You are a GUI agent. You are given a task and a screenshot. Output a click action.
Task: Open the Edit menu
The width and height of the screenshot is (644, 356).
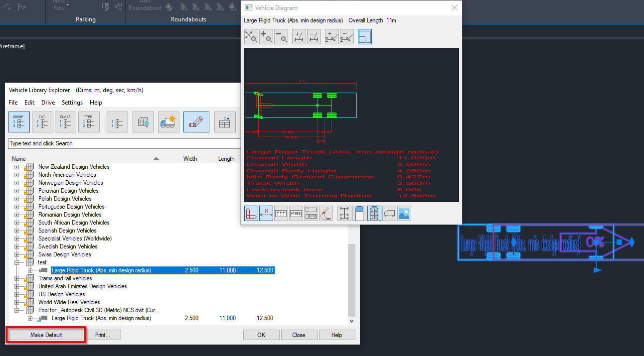pyautogui.click(x=29, y=103)
